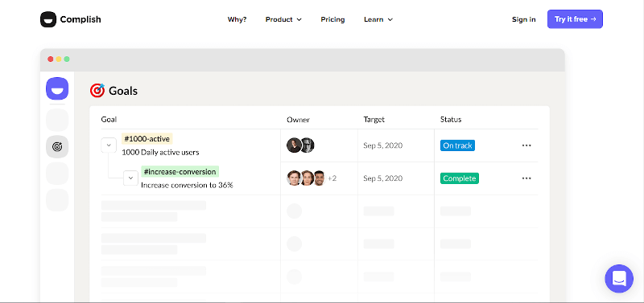Click second owner avatar of #1000-active goal

pyautogui.click(x=308, y=145)
